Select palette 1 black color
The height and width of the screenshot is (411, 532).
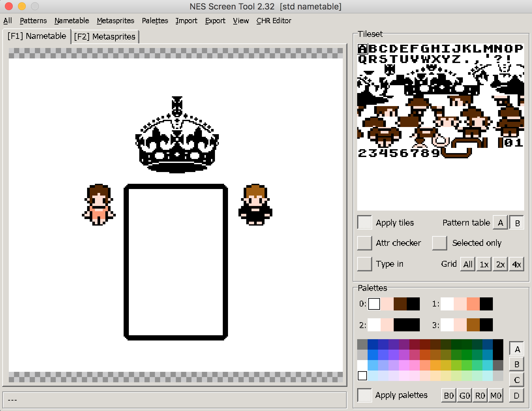(486, 304)
